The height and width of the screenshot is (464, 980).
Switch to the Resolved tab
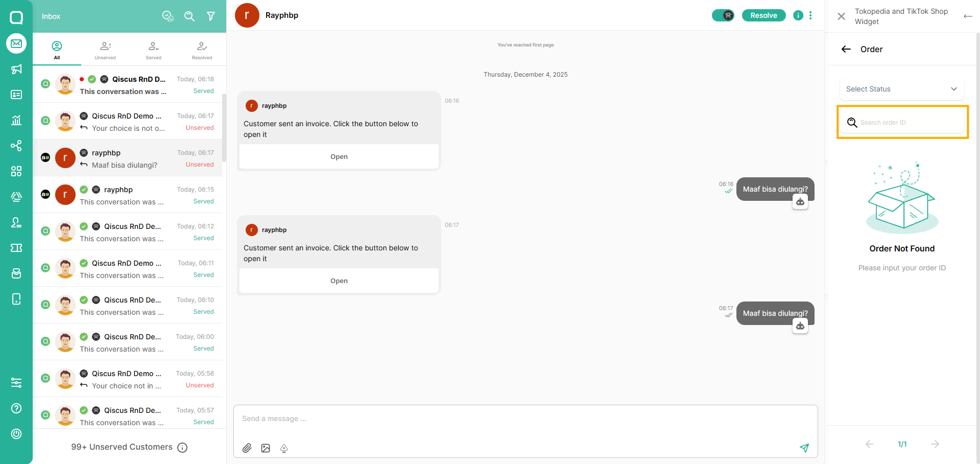pyautogui.click(x=202, y=50)
